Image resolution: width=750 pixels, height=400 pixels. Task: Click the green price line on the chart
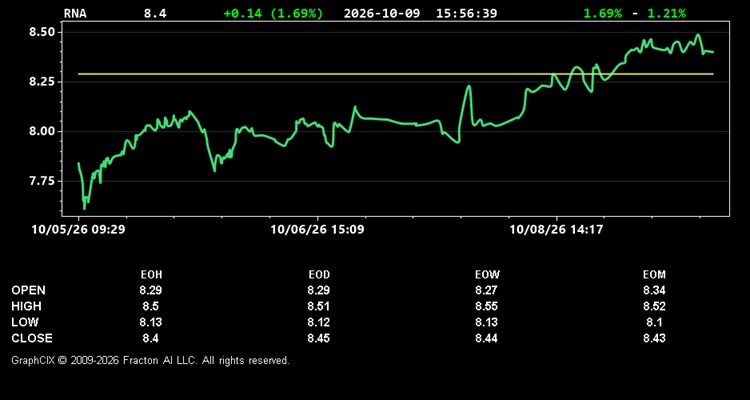(395, 122)
